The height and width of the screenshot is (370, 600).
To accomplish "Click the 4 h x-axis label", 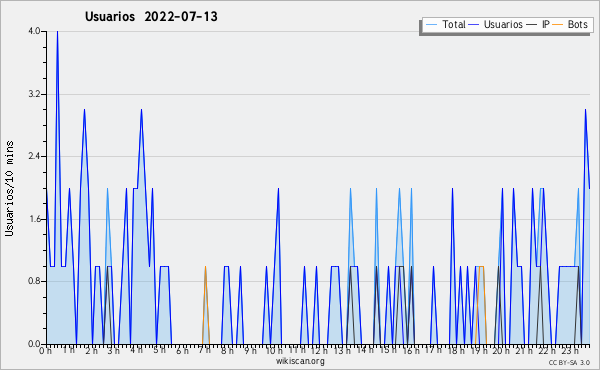I will (x=136, y=350).
